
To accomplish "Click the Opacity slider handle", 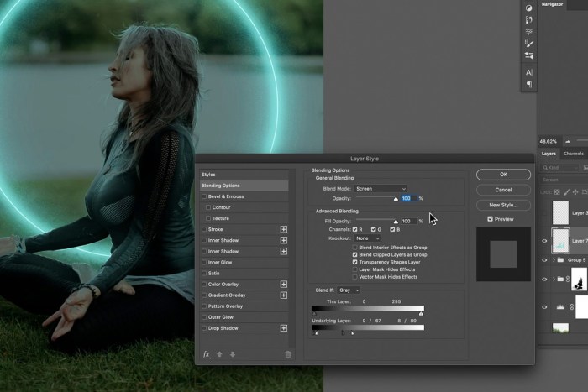I will coord(396,199).
